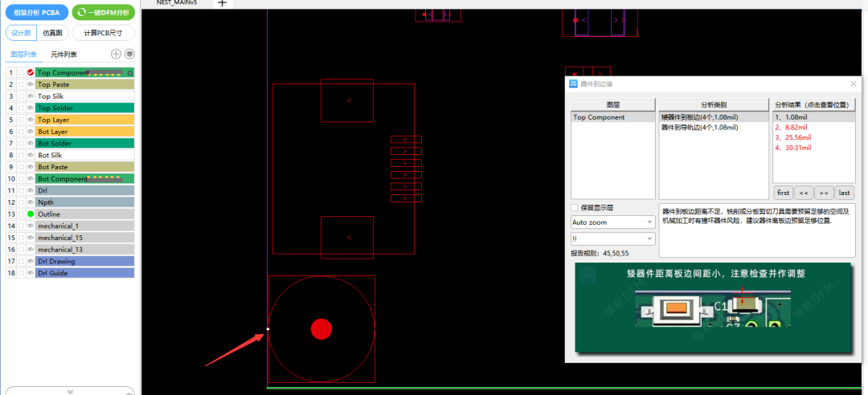This screenshot has height=395, width=868.
Task: Open the Auto zoom dropdown
Action: (x=612, y=222)
